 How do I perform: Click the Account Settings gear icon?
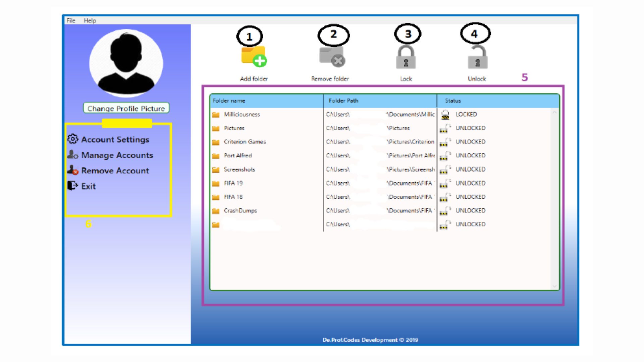[72, 139]
